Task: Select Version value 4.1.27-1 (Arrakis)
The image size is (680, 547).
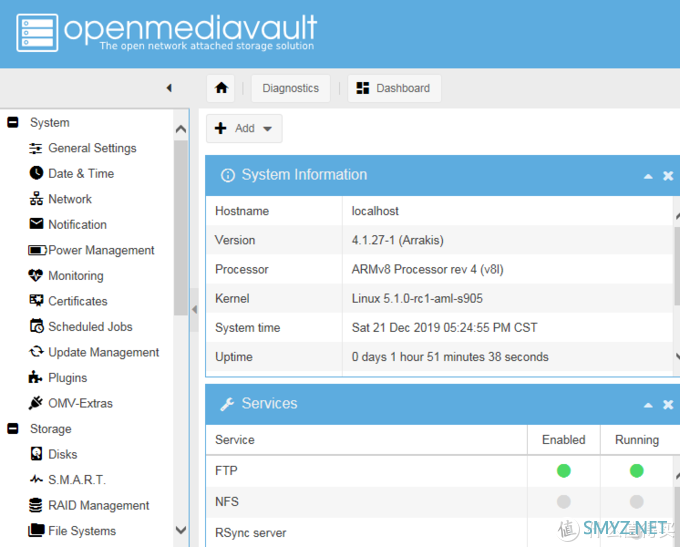Action: (397, 240)
